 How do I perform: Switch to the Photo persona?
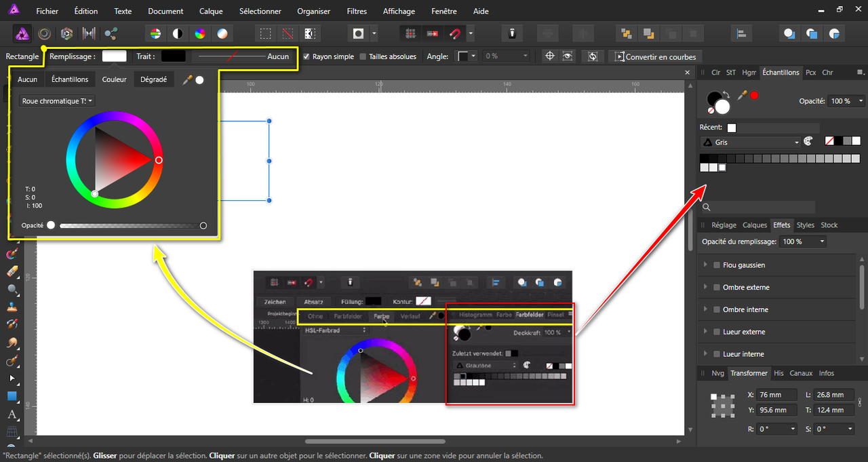click(x=22, y=33)
